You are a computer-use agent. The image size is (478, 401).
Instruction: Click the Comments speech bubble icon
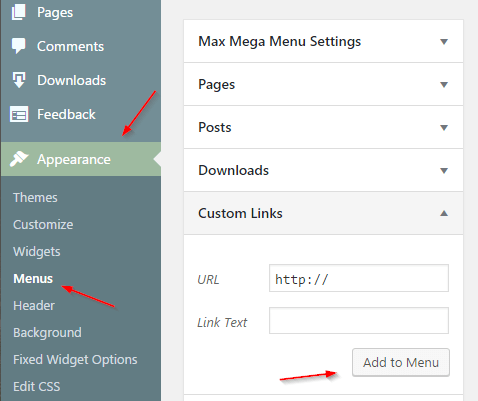tap(19, 46)
